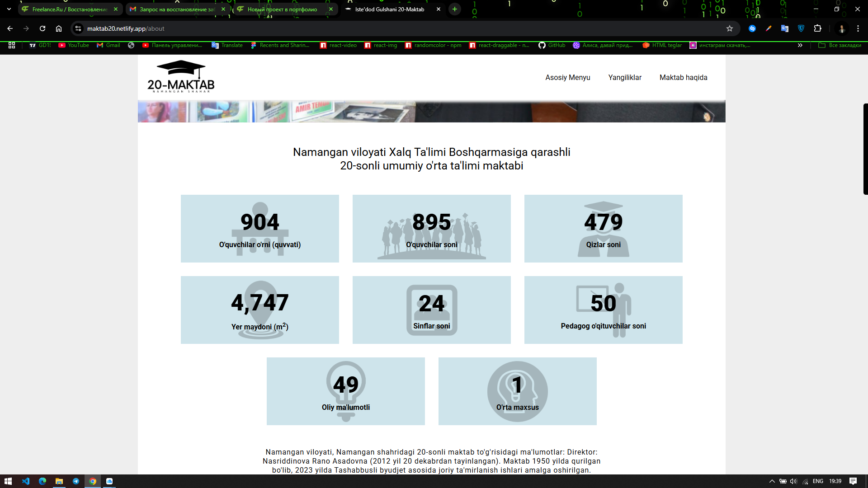Open File Explorer from taskbar
This screenshot has height=488, width=868.
tap(59, 481)
